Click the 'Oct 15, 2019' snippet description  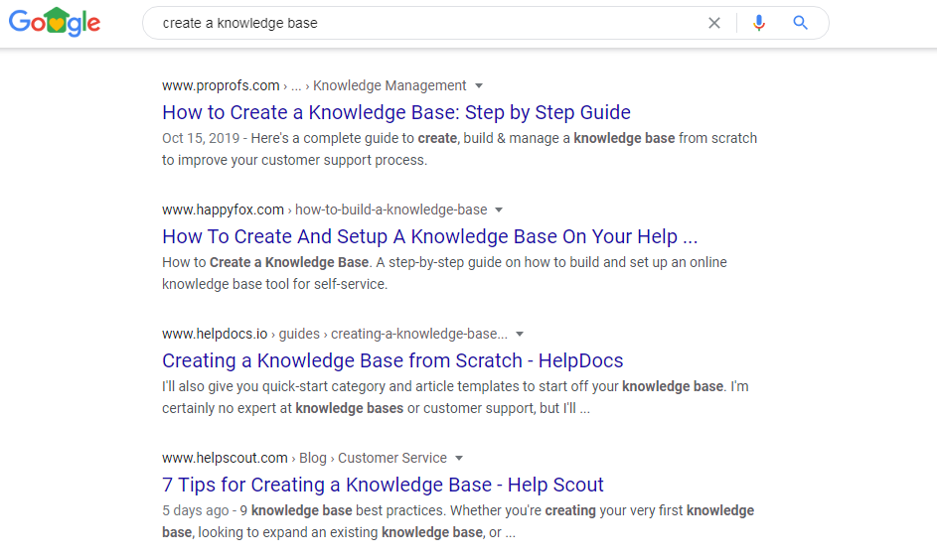(459, 149)
